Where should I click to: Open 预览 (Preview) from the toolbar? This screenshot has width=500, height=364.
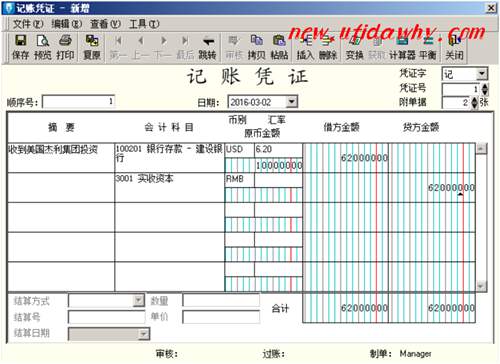43,47
